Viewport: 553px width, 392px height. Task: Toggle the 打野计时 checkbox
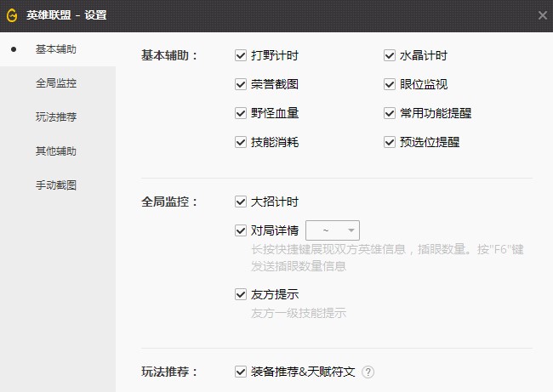(x=241, y=56)
